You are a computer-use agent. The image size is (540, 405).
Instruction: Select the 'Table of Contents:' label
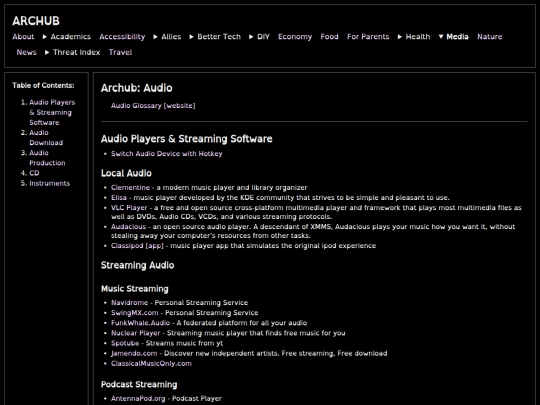point(43,85)
